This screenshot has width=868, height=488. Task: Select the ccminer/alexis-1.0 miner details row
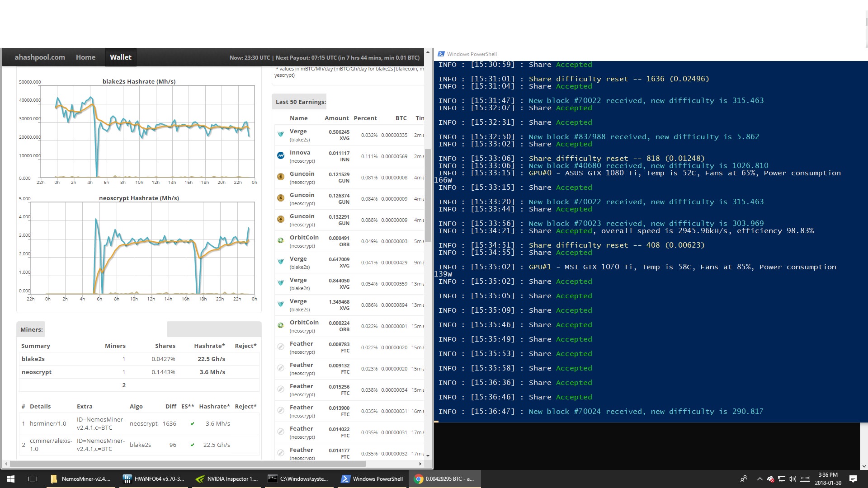(x=139, y=445)
